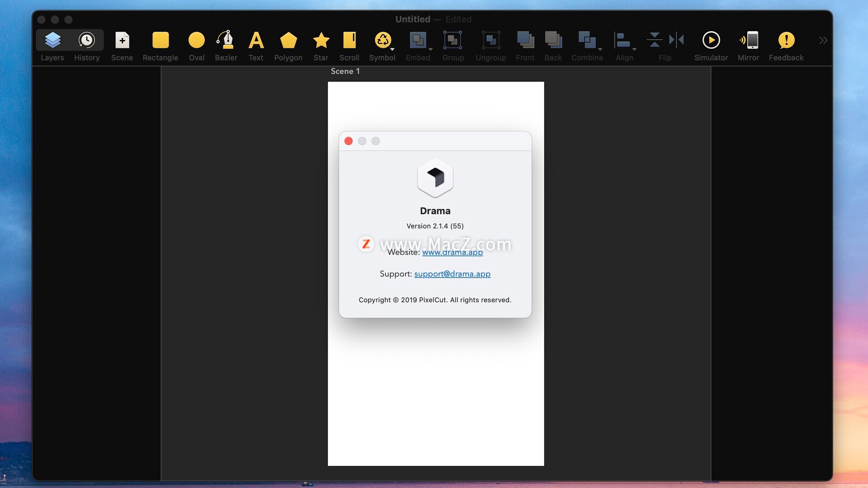868x488 pixels.
Task: Select the Rectangle tool
Action: [160, 41]
